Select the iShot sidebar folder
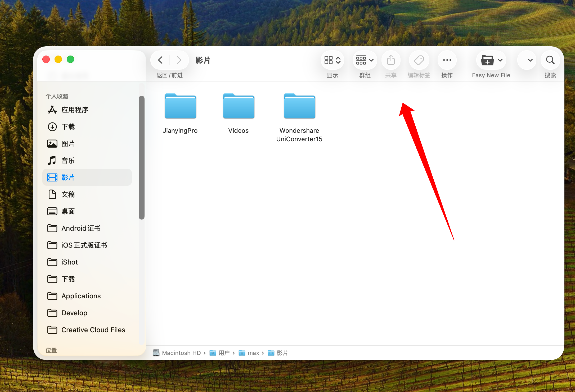This screenshot has height=392, width=575. pos(70,262)
